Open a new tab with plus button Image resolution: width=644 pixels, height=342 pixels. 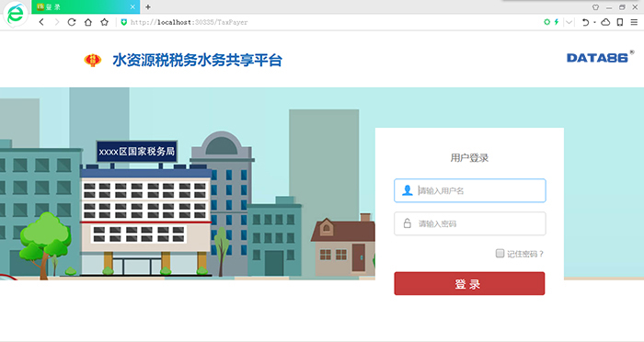[x=148, y=7]
